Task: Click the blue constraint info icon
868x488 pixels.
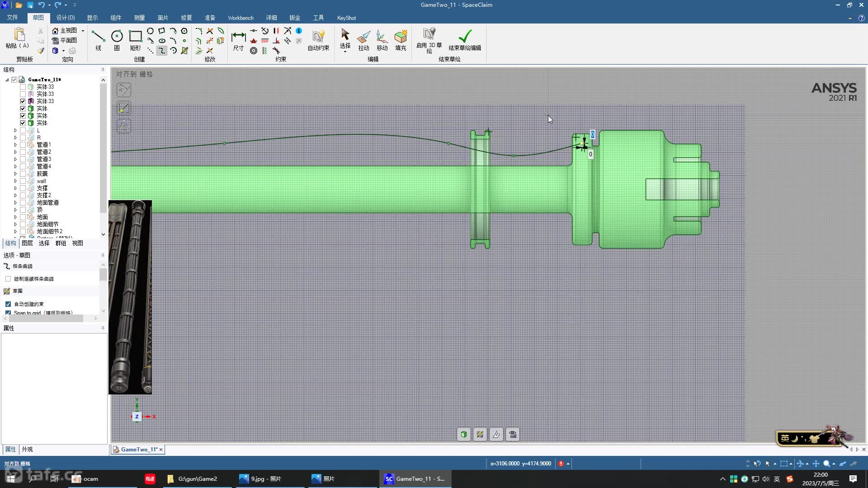Action: pos(299,31)
